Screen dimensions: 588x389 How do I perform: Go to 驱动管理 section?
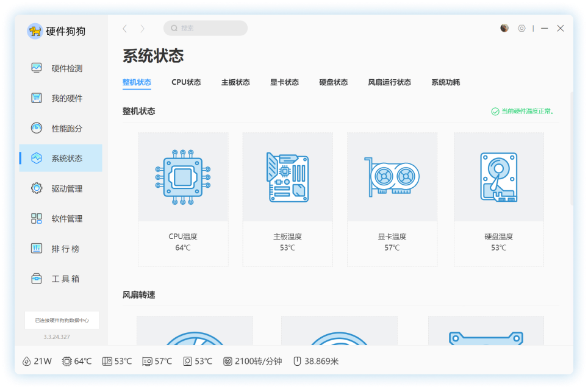point(60,189)
